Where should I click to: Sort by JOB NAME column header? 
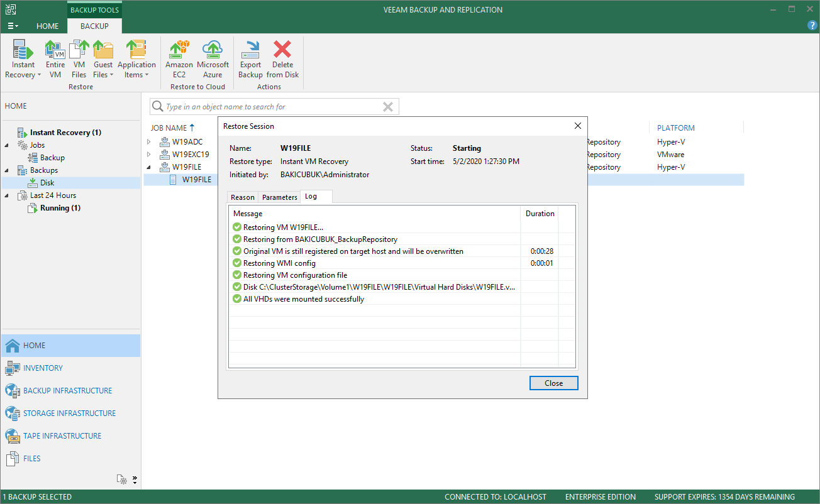pos(172,128)
